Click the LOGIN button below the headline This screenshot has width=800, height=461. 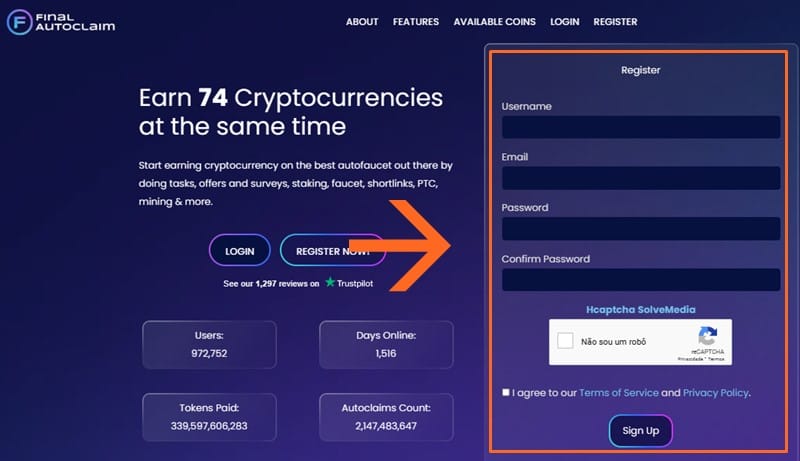(240, 251)
